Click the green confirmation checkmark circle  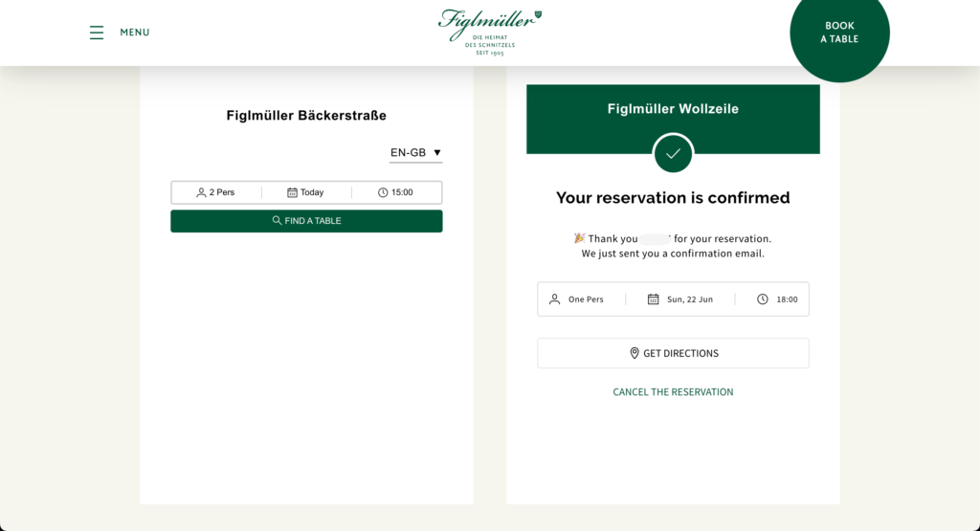[x=673, y=153]
